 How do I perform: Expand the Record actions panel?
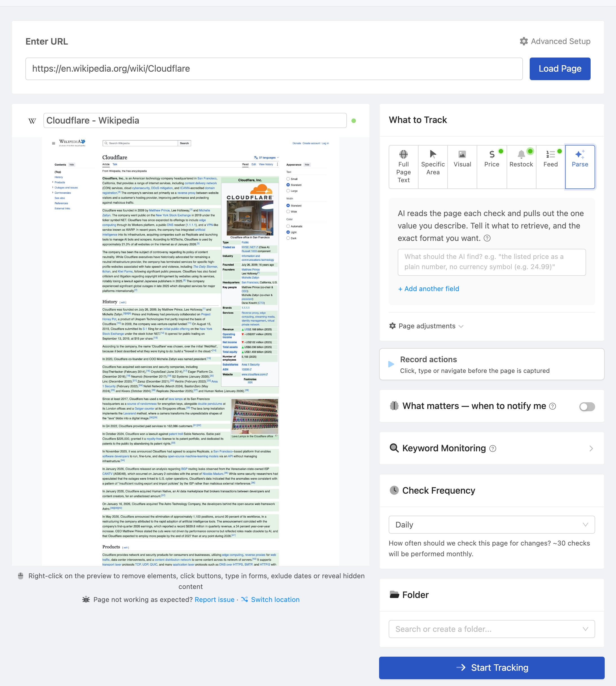pos(492,364)
